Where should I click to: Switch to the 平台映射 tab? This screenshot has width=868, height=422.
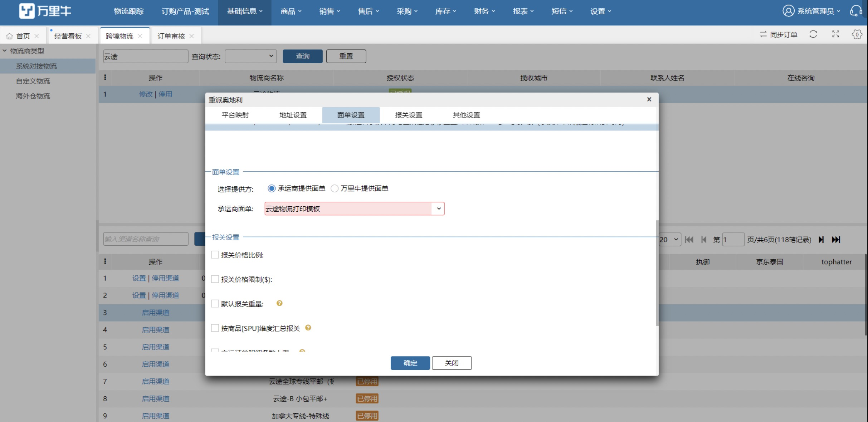[235, 115]
